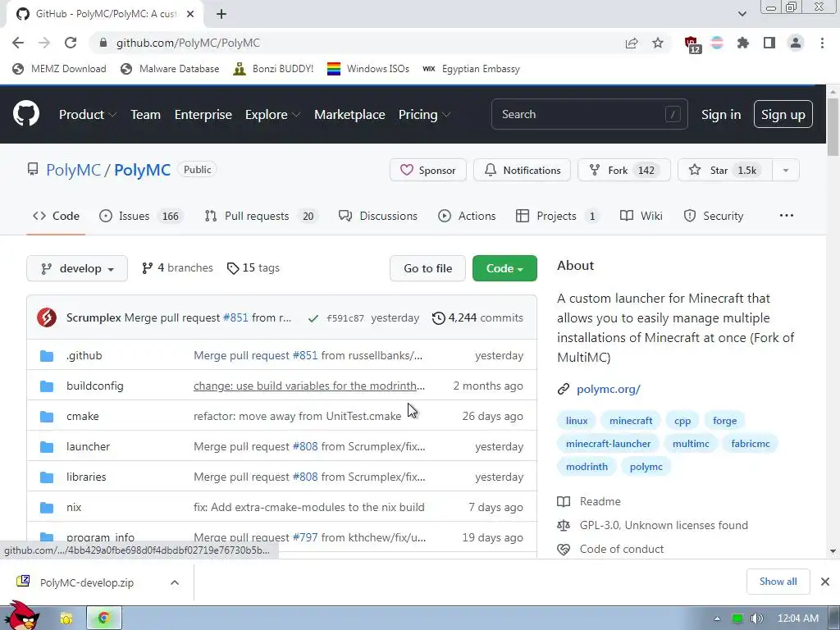Click the minecraft-launcher topic tag

click(x=608, y=444)
